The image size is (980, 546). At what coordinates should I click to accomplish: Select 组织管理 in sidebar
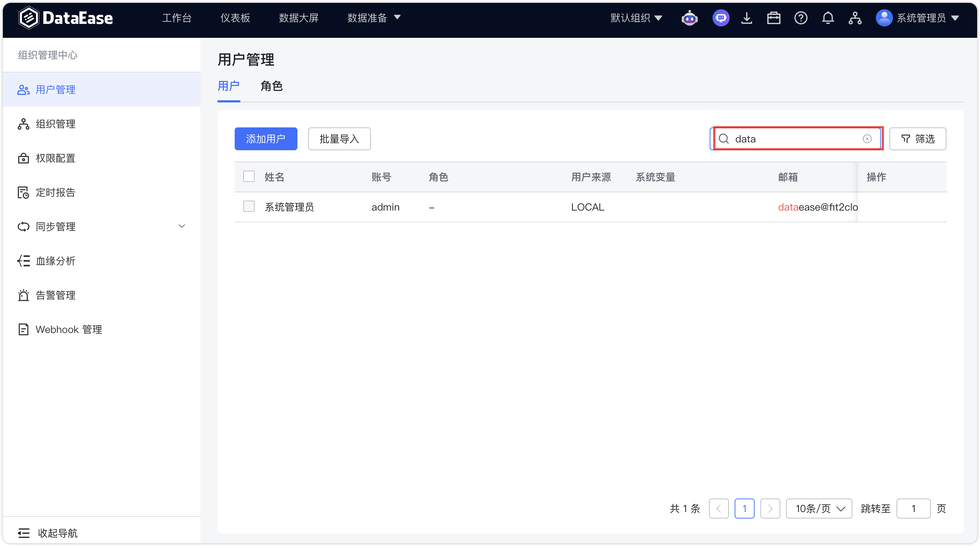click(102, 124)
